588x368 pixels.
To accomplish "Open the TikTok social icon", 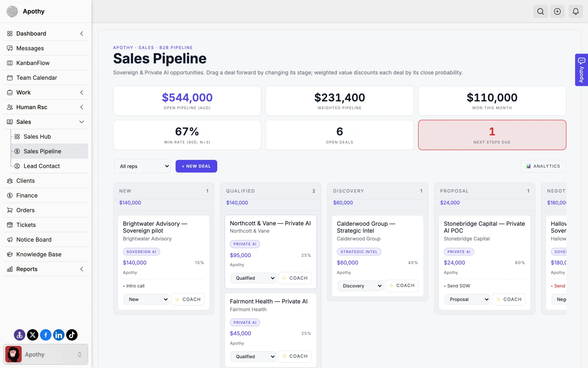I will point(71,335).
